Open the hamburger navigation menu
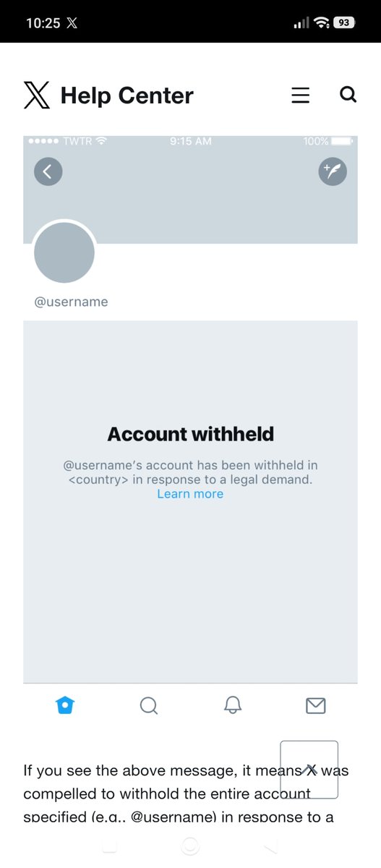Viewport: 381px width, 868px height. pos(301,95)
